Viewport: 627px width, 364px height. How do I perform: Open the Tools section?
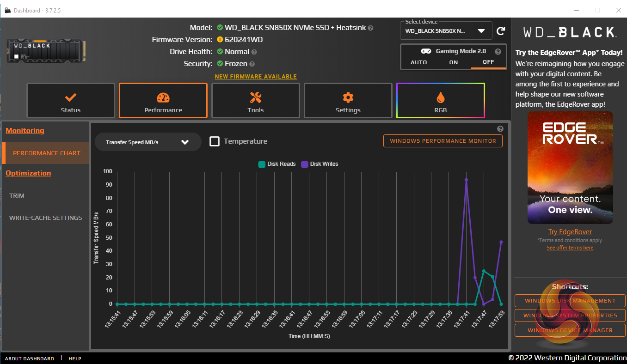coord(255,101)
